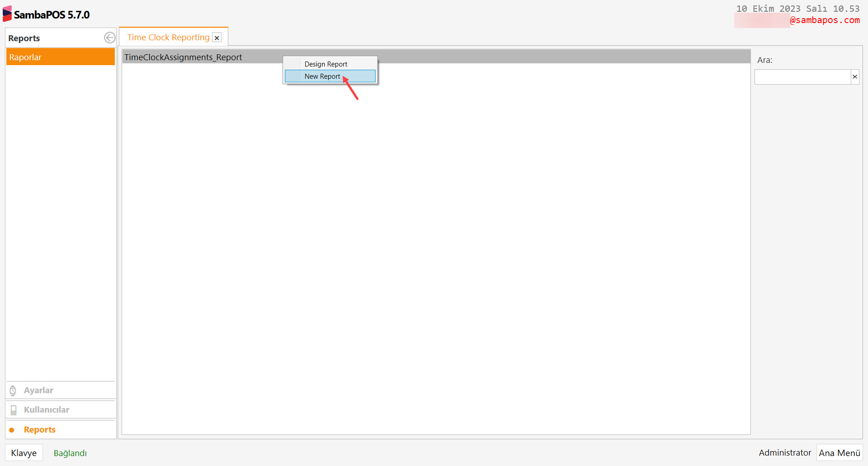Open the Reports section in the sidebar
This screenshot has width=868, height=466.
[40, 429]
